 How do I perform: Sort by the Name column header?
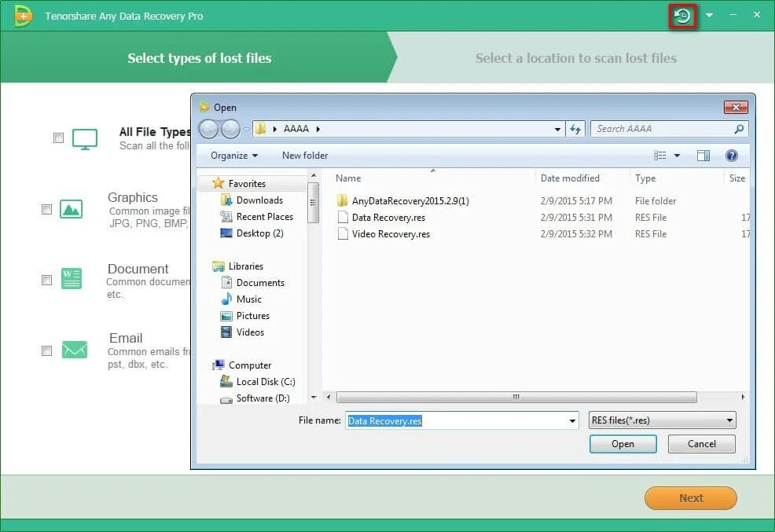348,178
